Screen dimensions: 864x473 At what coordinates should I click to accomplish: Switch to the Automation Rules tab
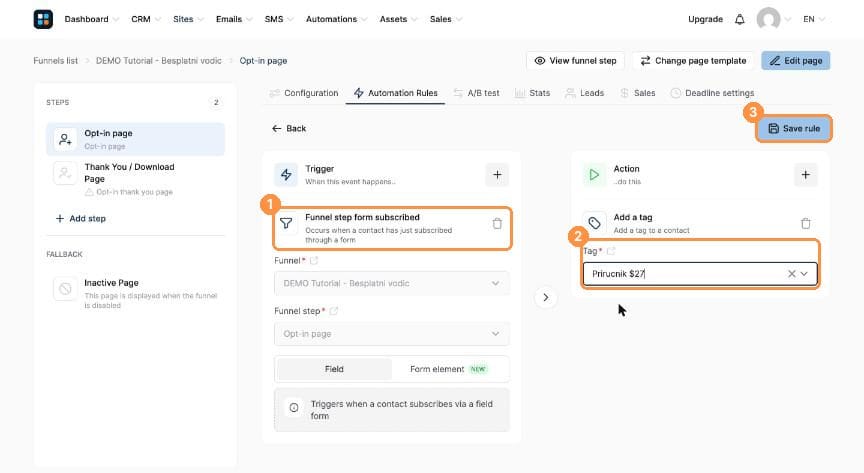tap(396, 93)
